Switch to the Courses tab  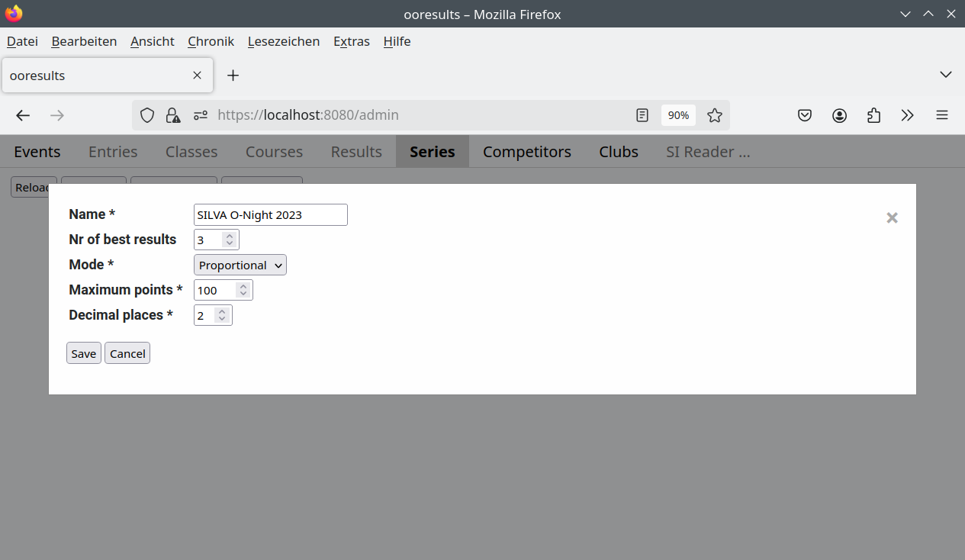point(274,151)
